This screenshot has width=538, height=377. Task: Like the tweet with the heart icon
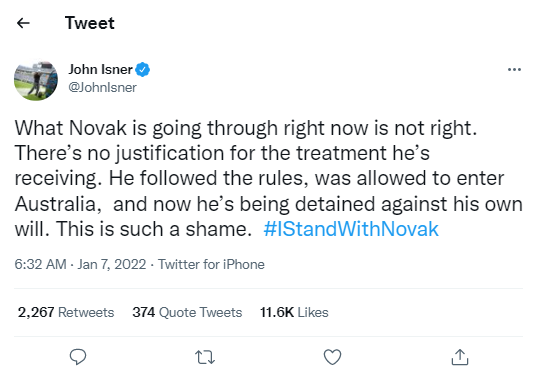coord(332,357)
